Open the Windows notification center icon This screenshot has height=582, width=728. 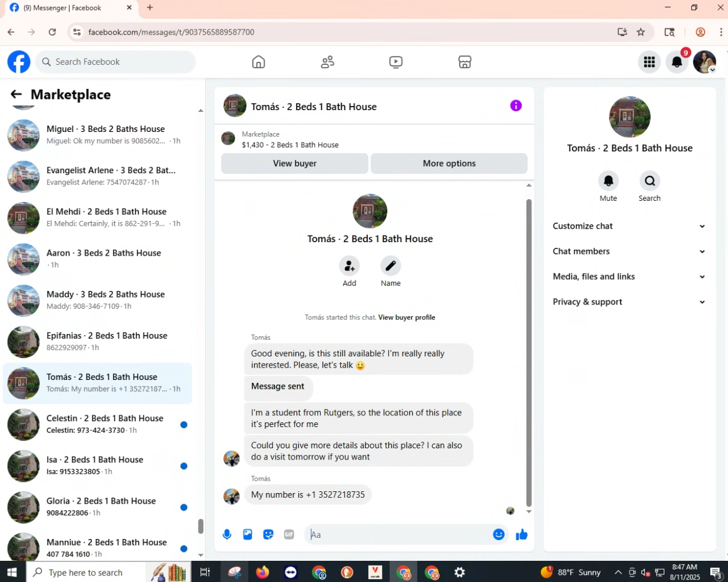tap(716, 572)
